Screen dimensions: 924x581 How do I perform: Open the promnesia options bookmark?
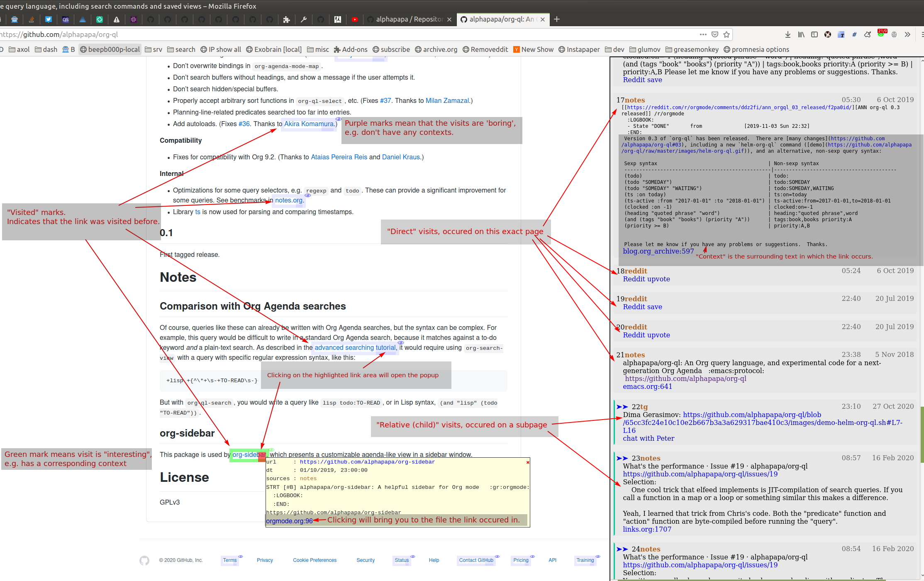point(756,49)
